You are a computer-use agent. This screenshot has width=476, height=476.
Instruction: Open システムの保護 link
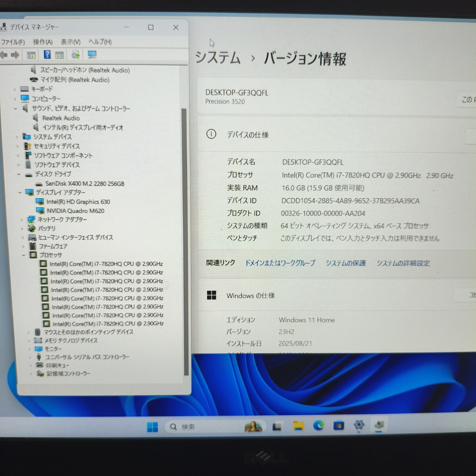[345, 263]
